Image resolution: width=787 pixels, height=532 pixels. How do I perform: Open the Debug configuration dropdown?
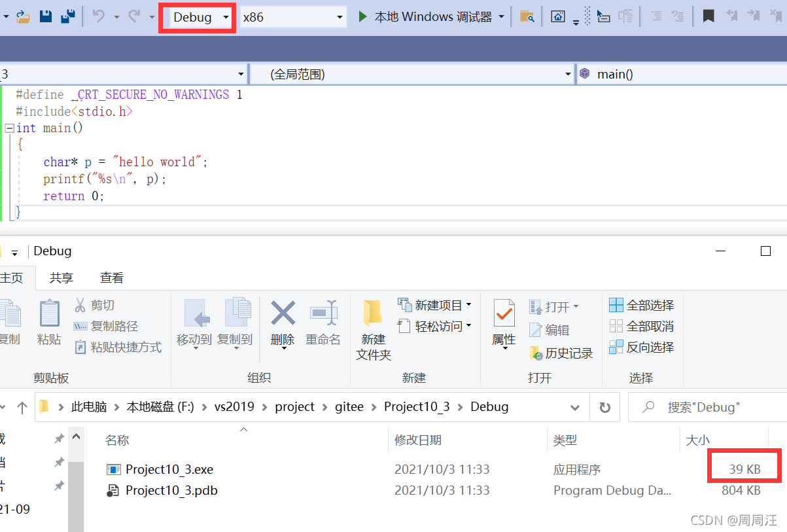pyautogui.click(x=200, y=17)
